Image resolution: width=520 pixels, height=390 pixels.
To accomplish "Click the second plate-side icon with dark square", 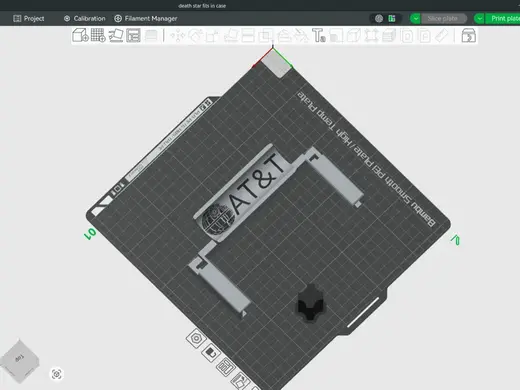I will tap(210, 353).
